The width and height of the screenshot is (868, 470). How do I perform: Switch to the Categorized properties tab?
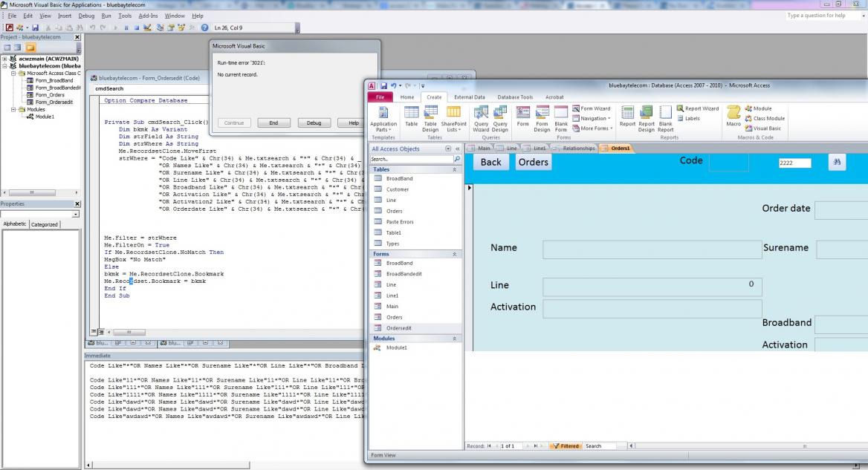pos(45,224)
